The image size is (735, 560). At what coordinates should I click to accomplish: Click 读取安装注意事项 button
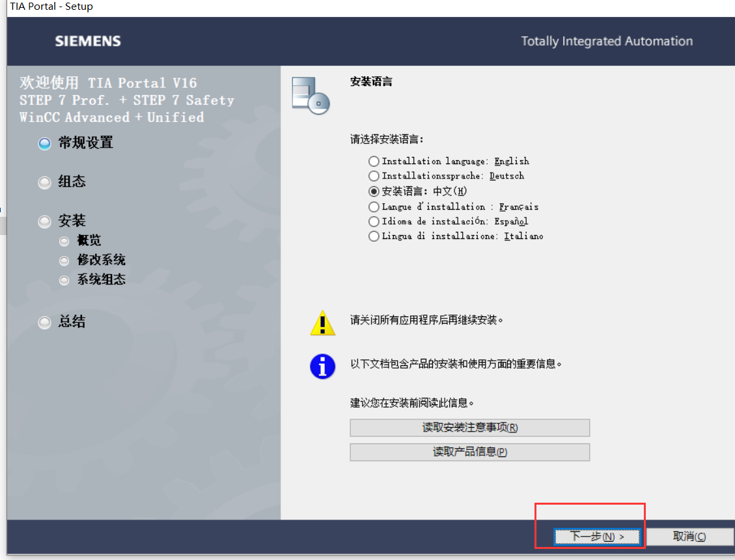[x=469, y=428]
